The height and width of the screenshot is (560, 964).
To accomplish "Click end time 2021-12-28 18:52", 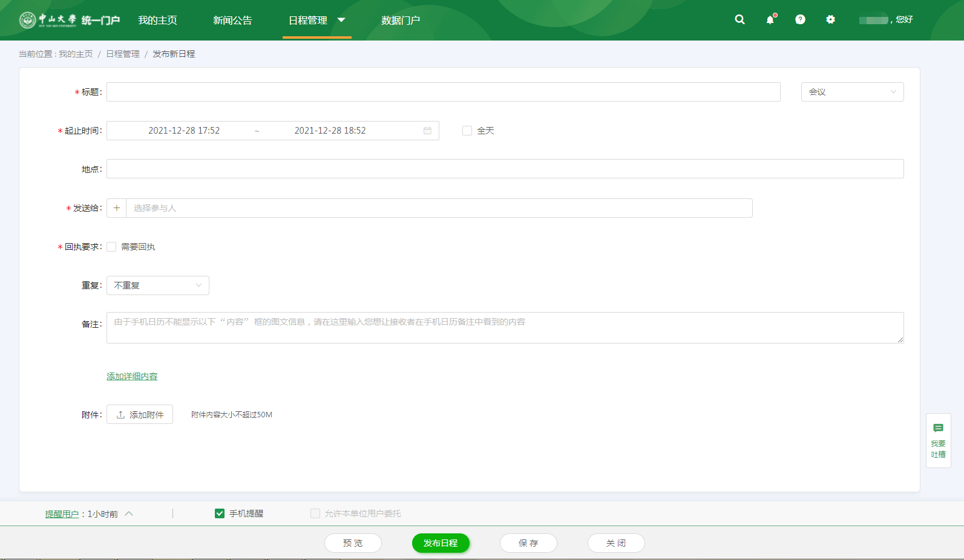I will click(330, 131).
